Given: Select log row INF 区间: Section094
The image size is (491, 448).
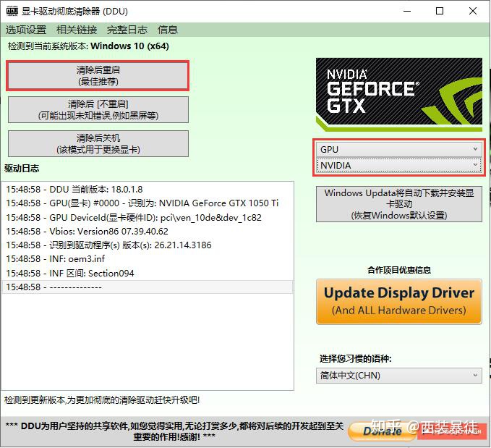Looking at the screenshot, I should pos(148,273).
